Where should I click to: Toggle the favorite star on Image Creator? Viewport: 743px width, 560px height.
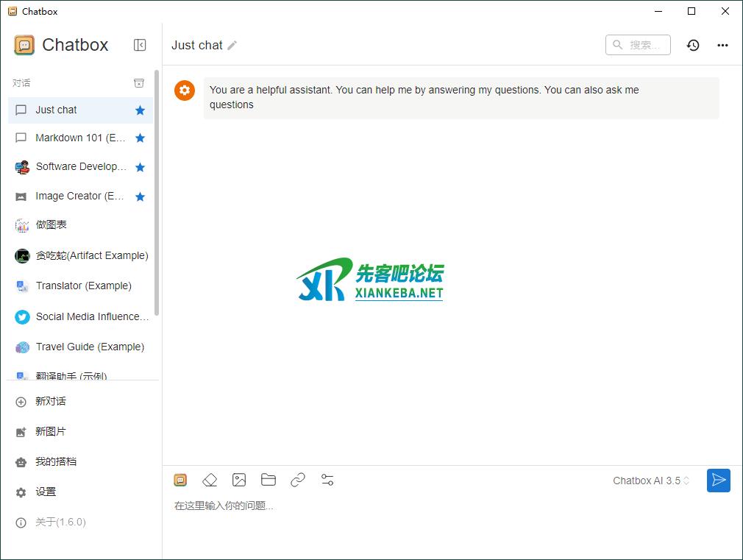click(139, 196)
